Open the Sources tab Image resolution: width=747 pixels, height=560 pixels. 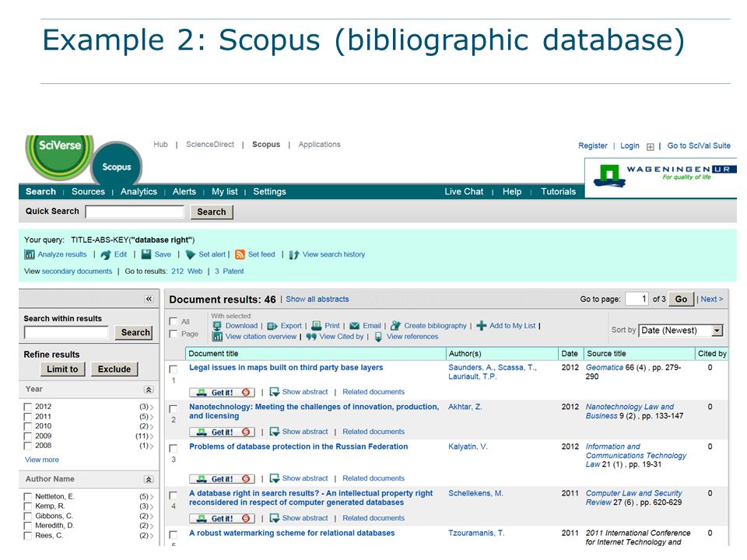coord(88,191)
